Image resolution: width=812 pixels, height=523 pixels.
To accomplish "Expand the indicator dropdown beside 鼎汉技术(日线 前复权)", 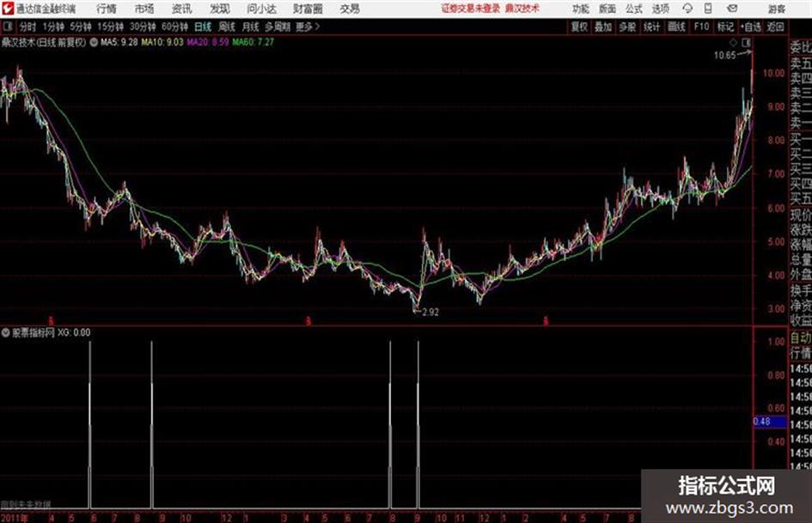I will [x=94, y=42].
